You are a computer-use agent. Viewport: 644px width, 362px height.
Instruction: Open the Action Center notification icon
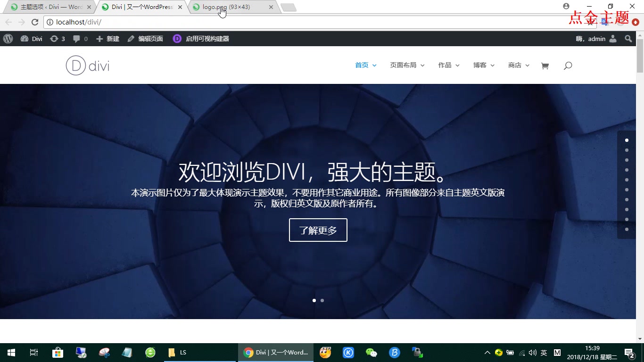629,353
